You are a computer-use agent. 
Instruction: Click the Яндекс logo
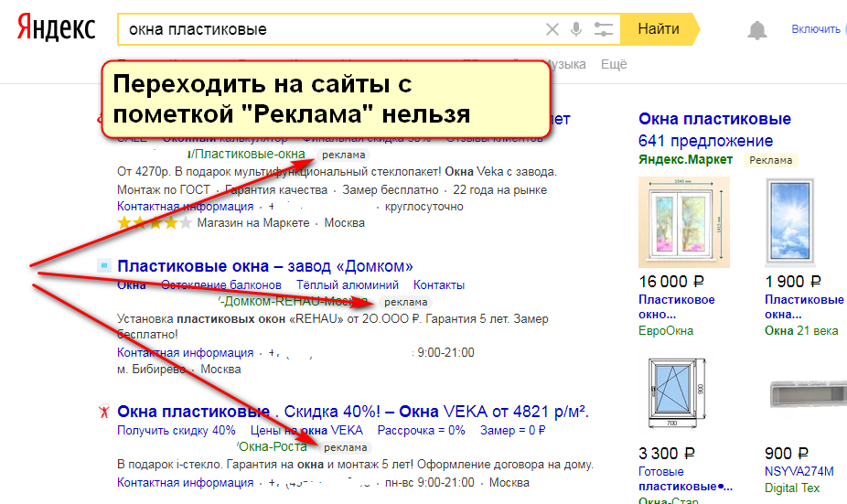coord(56,28)
